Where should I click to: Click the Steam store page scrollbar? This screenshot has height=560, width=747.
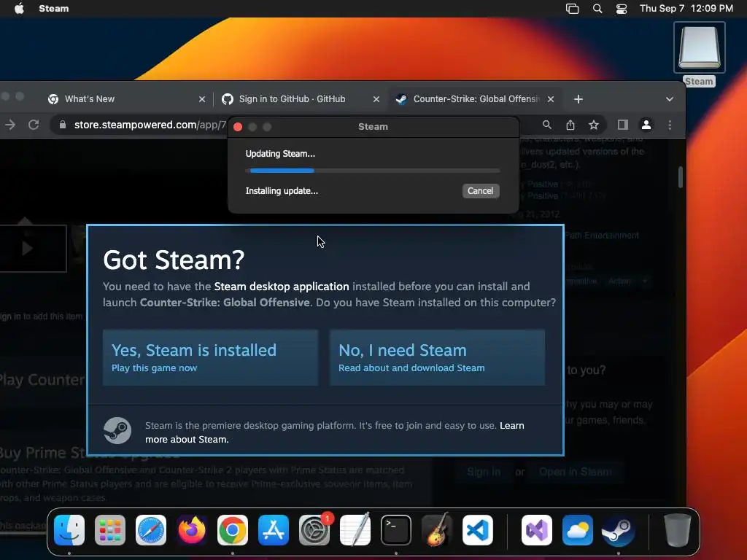pyautogui.click(x=681, y=176)
